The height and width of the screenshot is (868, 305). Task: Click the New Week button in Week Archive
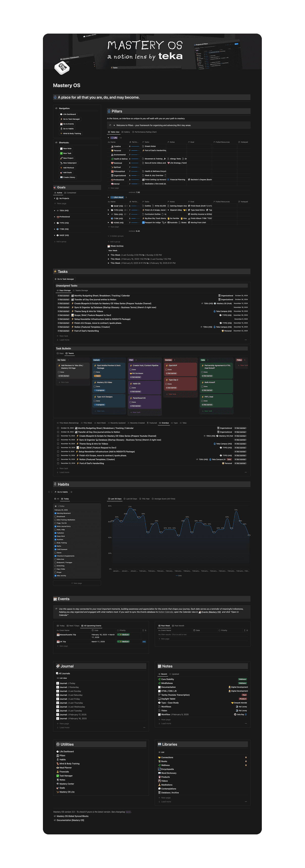pyautogui.click(x=113, y=251)
